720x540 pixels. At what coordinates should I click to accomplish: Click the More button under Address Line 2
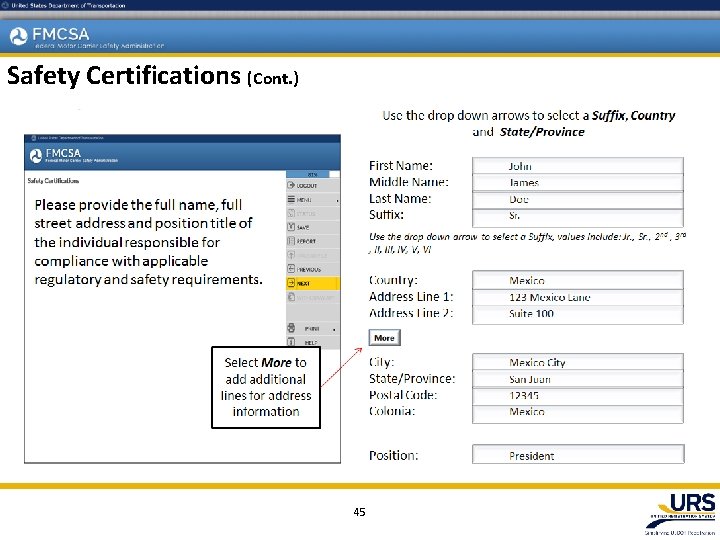point(384,338)
